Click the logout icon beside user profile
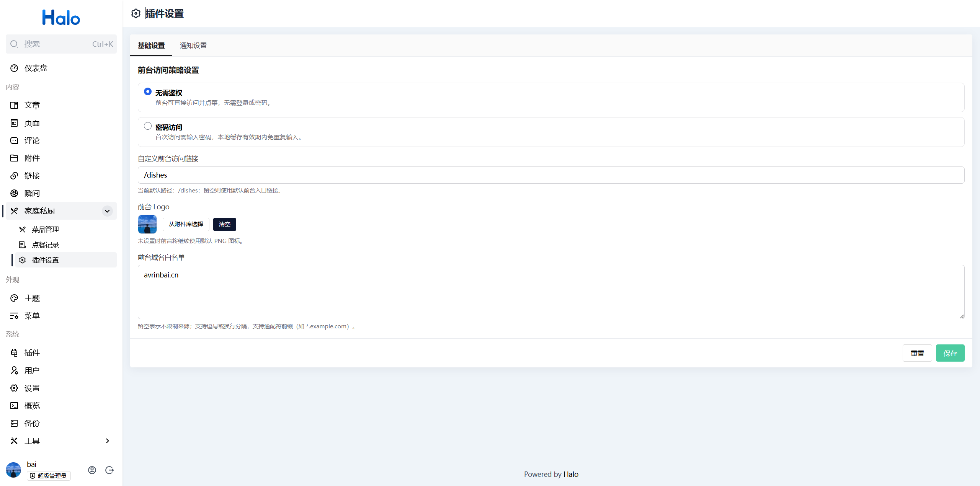This screenshot has height=486, width=980. click(109, 470)
